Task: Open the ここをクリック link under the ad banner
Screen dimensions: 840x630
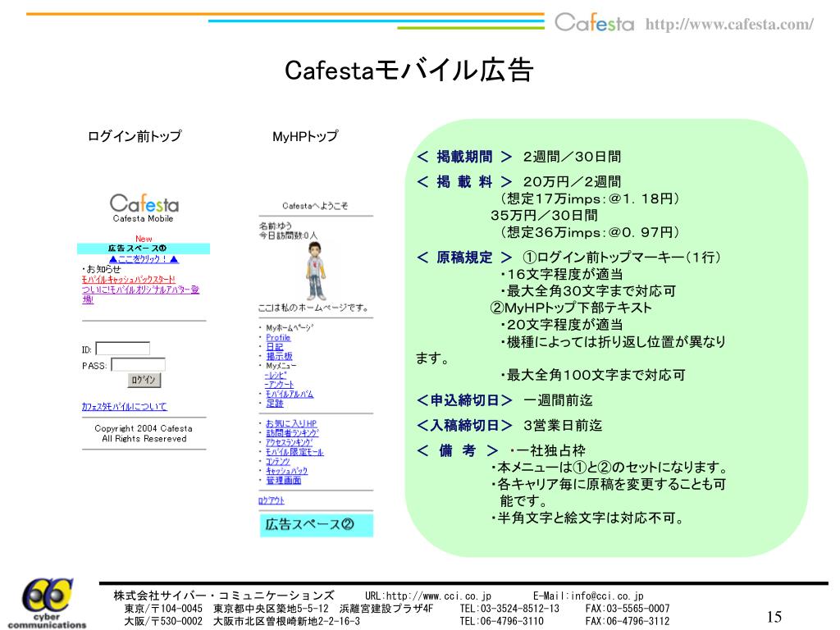Action: pos(144,258)
